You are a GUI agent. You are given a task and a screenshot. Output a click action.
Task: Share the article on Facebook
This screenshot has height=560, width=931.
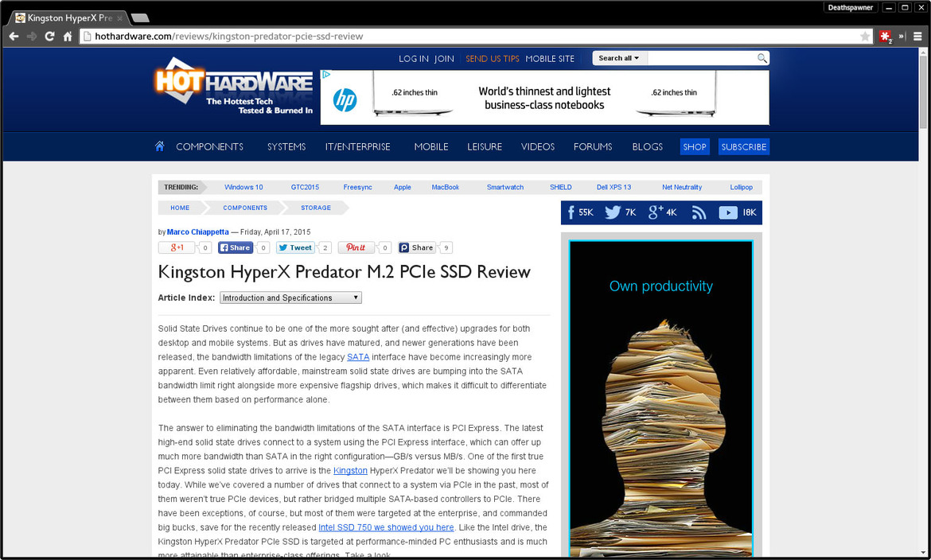click(235, 247)
